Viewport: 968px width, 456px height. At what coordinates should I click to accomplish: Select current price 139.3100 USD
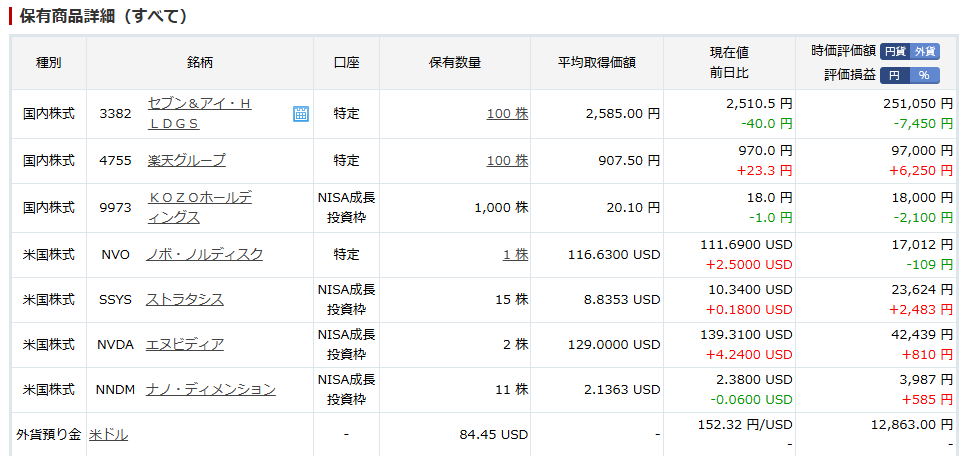746,334
